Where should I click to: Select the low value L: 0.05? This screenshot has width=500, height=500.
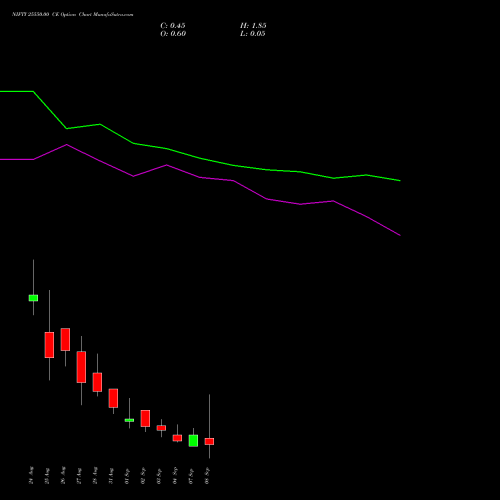(x=253, y=34)
